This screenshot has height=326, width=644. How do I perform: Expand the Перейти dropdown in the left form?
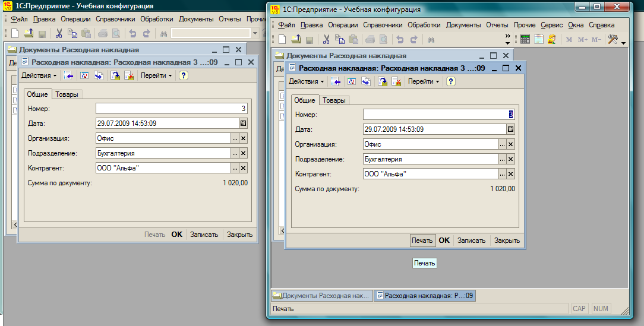coord(156,75)
